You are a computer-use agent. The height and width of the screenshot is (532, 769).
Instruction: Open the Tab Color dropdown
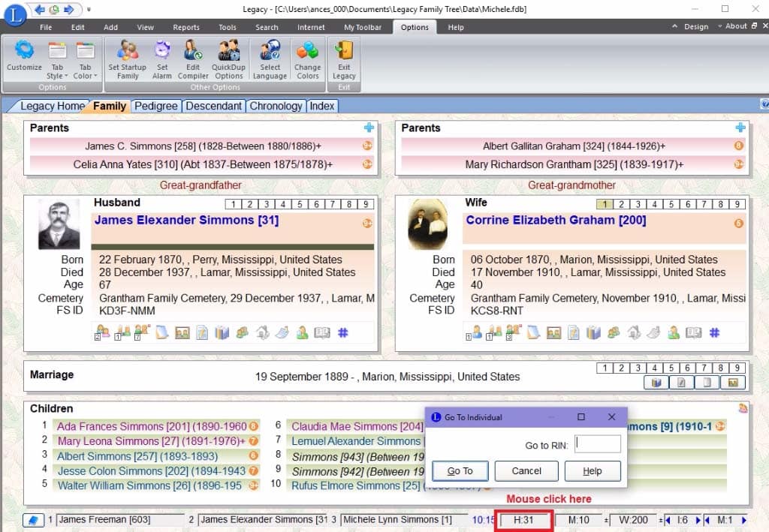86,60
